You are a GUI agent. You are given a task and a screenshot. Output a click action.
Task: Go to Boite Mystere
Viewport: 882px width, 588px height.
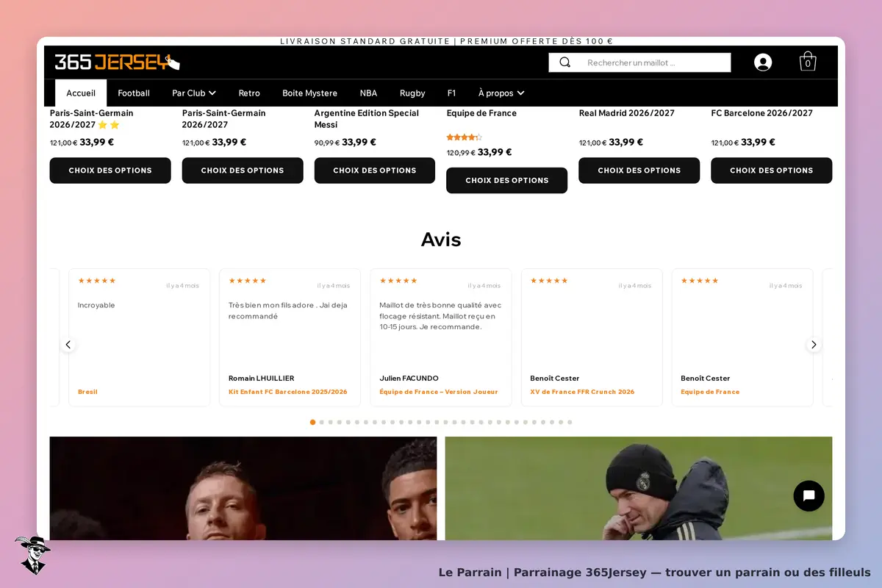pyautogui.click(x=310, y=93)
